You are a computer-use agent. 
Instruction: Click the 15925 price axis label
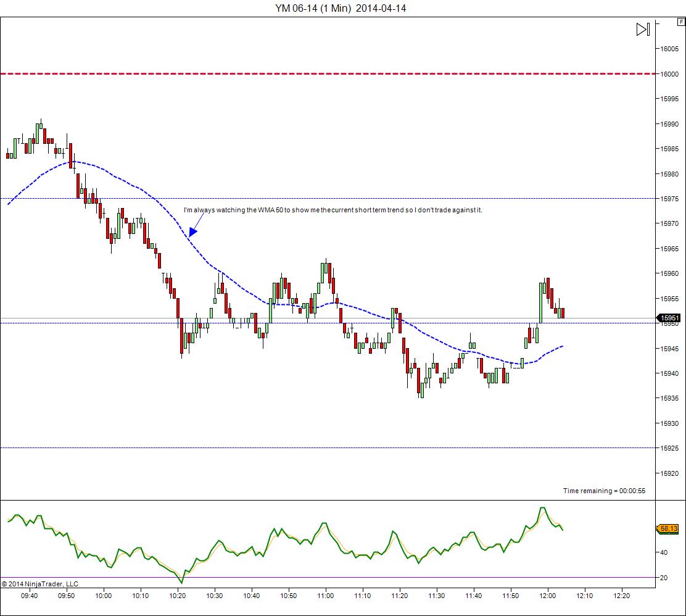click(x=669, y=448)
